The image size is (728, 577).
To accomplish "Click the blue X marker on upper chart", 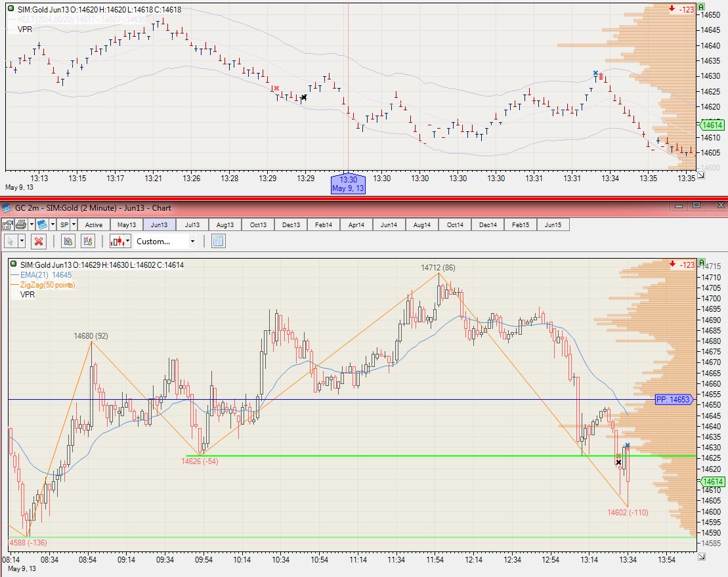I will click(595, 73).
